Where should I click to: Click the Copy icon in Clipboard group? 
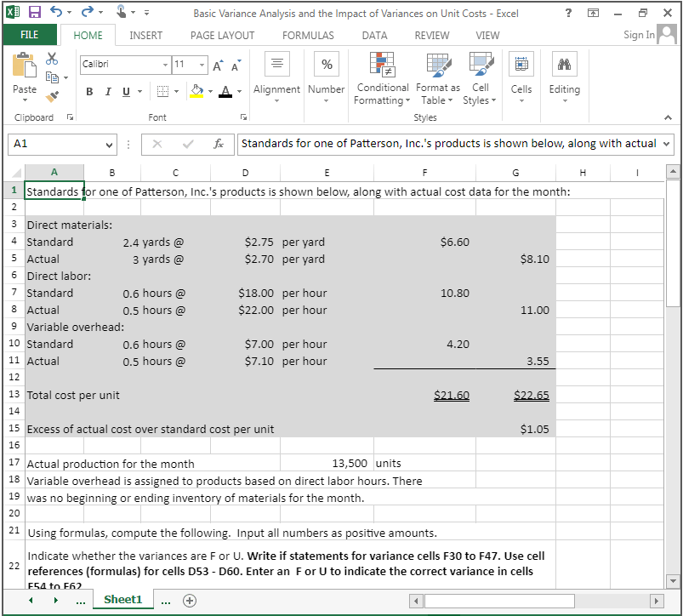(52, 77)
